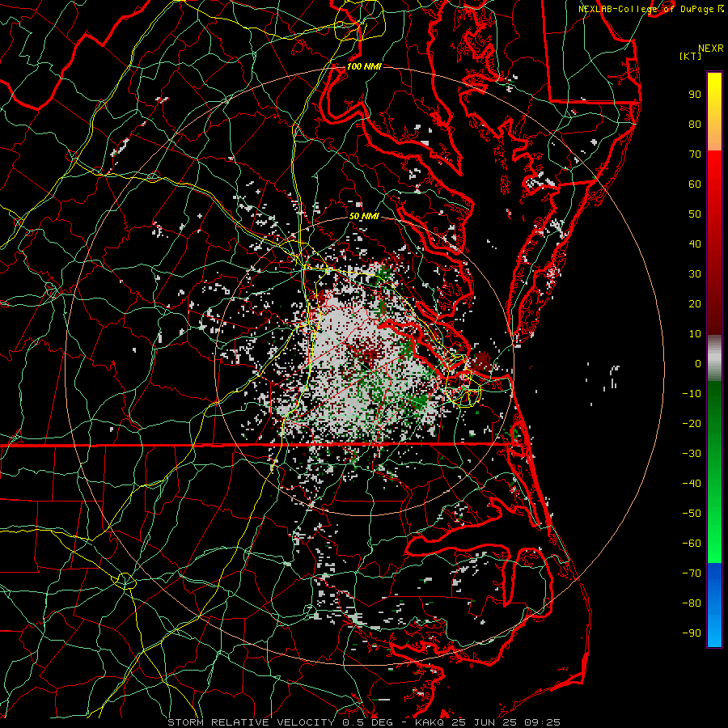Click the NEXR label above color scale
Screen dimensions: 728x728
point(711,49)
